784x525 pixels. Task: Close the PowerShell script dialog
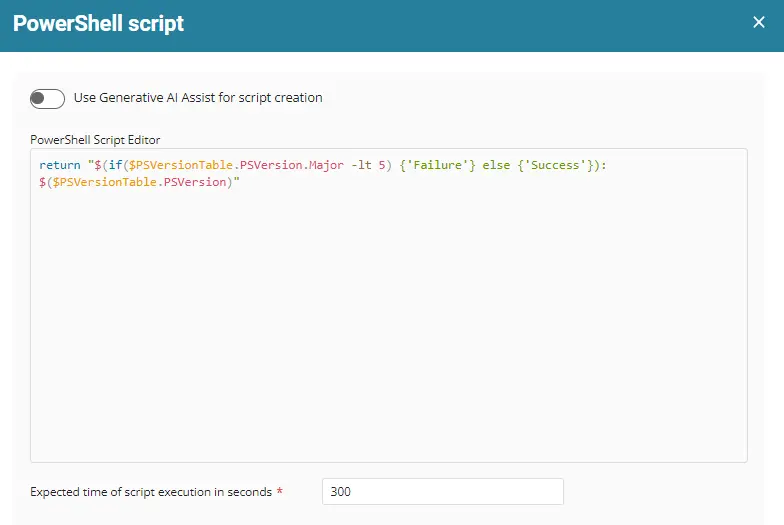coord(758,22)
